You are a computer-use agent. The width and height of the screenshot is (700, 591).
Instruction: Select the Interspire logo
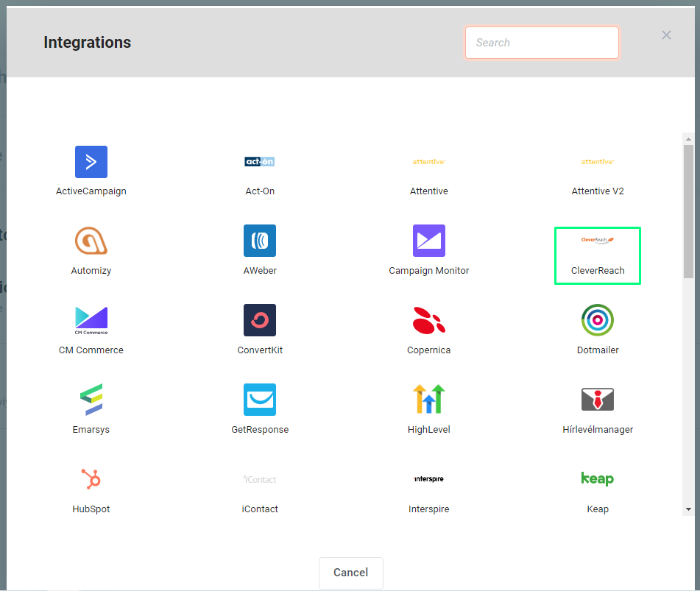428,479
